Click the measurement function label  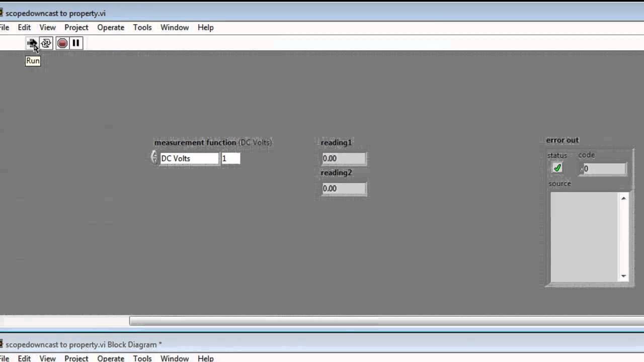coord(213,142)
